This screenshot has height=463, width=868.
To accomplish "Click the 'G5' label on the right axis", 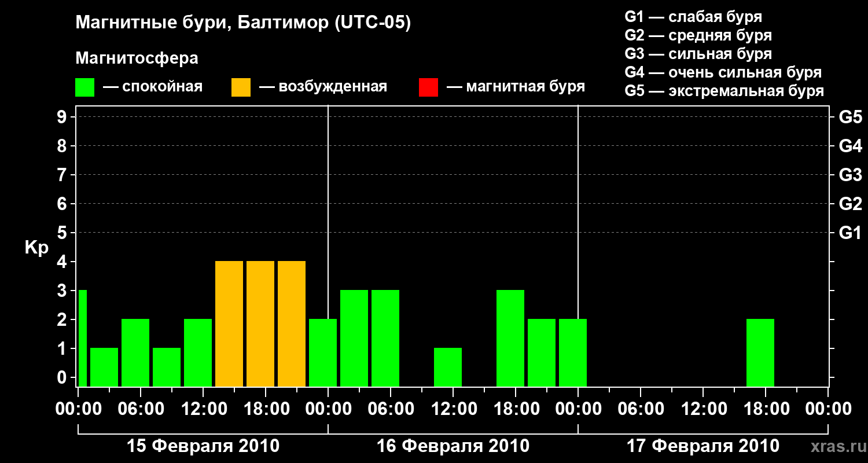I will 851,117.
